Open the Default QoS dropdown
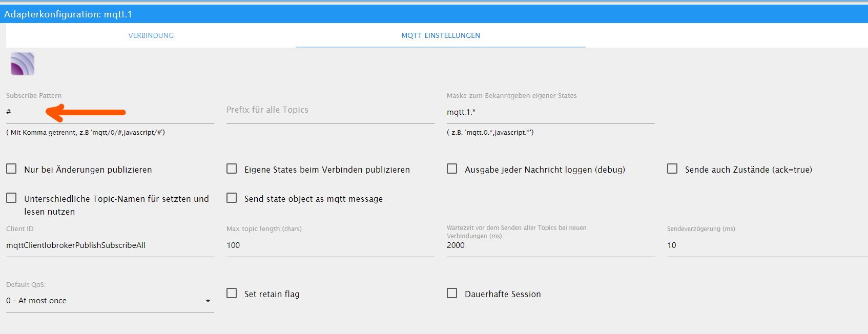 point(110,301)
